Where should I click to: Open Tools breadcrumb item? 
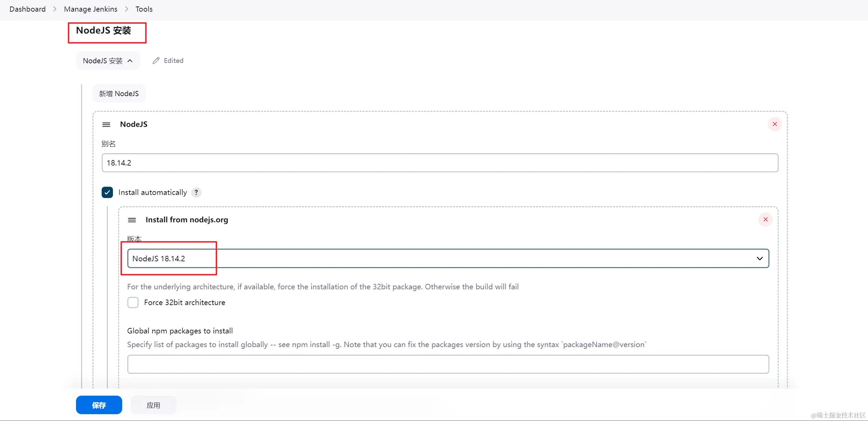pyautogui.click(x=144, y=9)
